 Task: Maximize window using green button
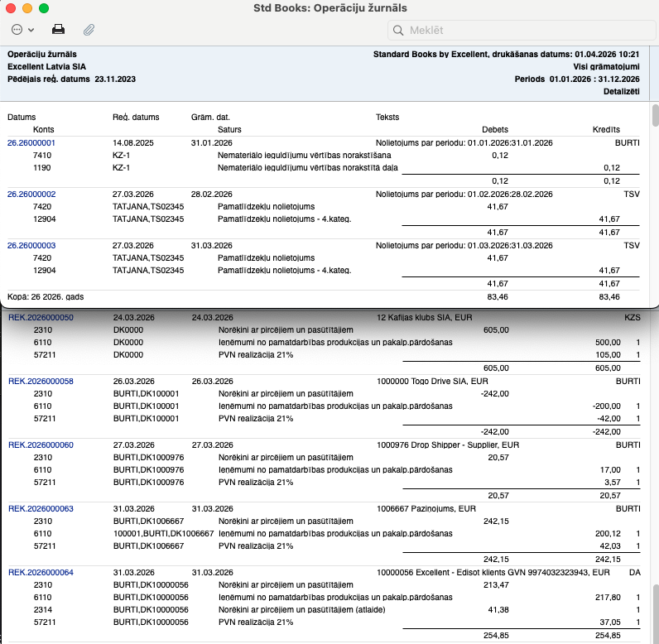click(x=44, y=7)
